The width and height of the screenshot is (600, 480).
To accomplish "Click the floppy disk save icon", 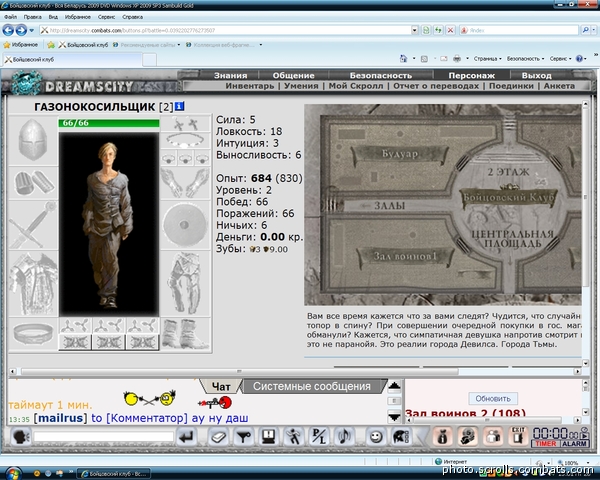I will click(269, 437).
